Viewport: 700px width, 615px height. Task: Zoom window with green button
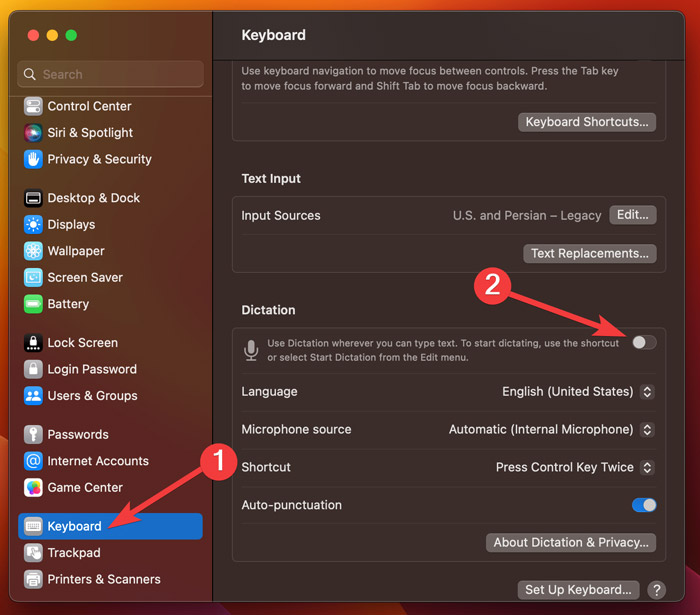tap(71, 35)
